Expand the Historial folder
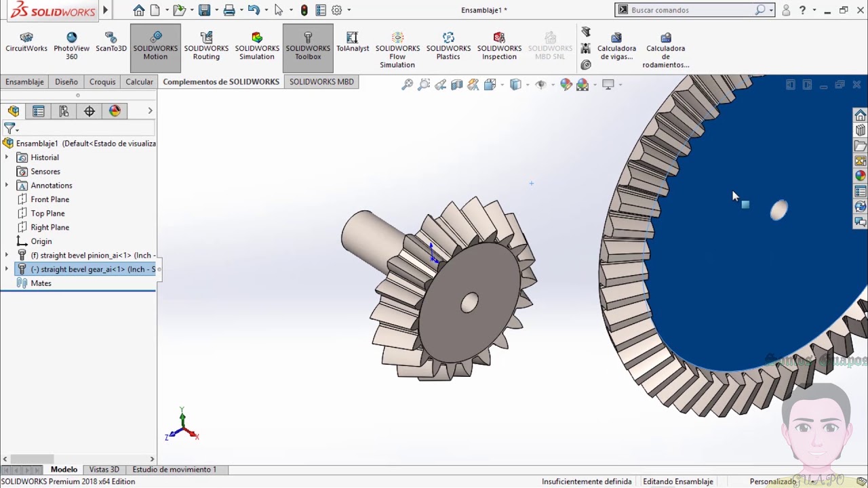 (x=7, y=157)
